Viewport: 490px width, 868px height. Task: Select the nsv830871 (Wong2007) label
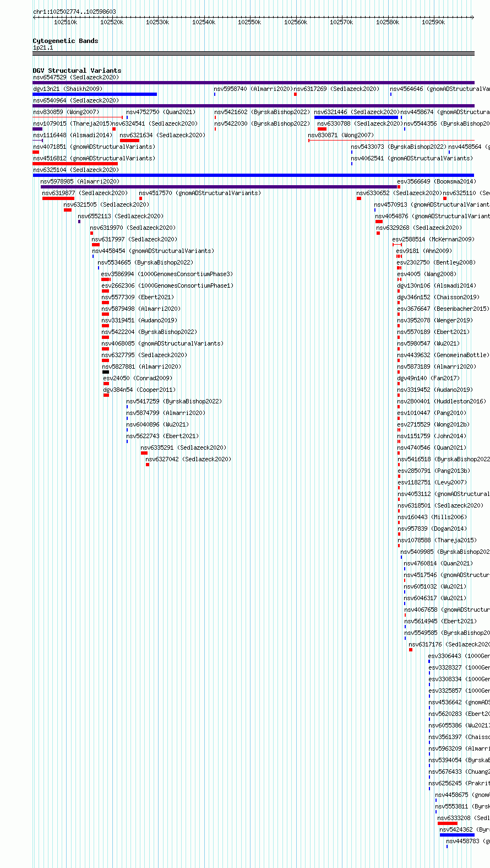tap(341, 135)
